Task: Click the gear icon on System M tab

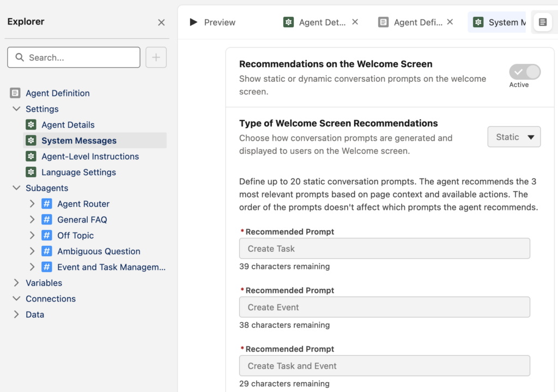Action: click(478, 22)
